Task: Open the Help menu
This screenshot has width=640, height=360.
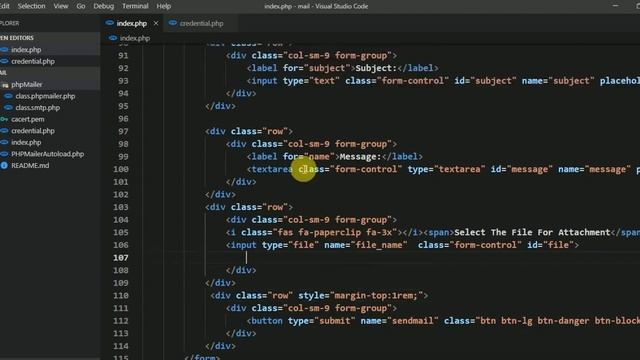Action: coord(164,6)
